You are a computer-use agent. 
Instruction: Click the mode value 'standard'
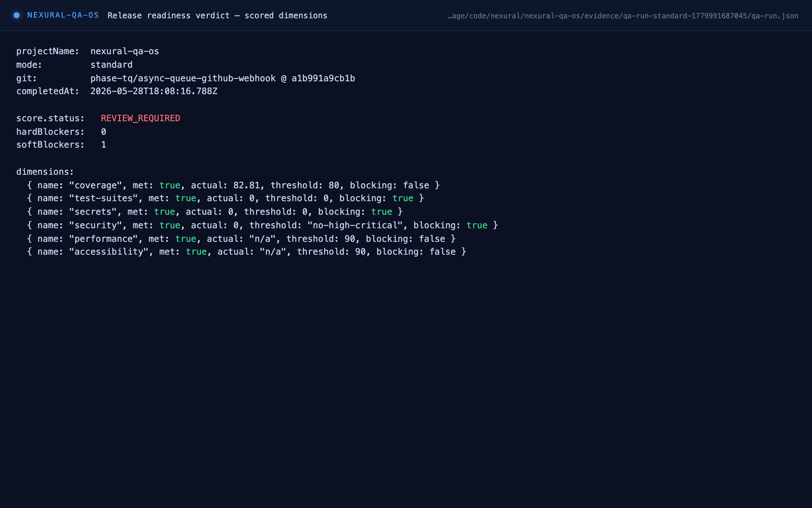coord(111,65)
